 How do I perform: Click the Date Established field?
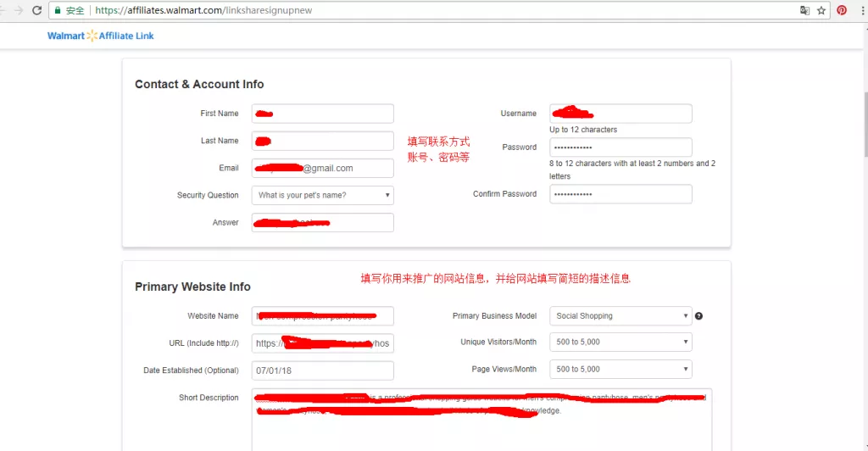click(x=323, y=370)
